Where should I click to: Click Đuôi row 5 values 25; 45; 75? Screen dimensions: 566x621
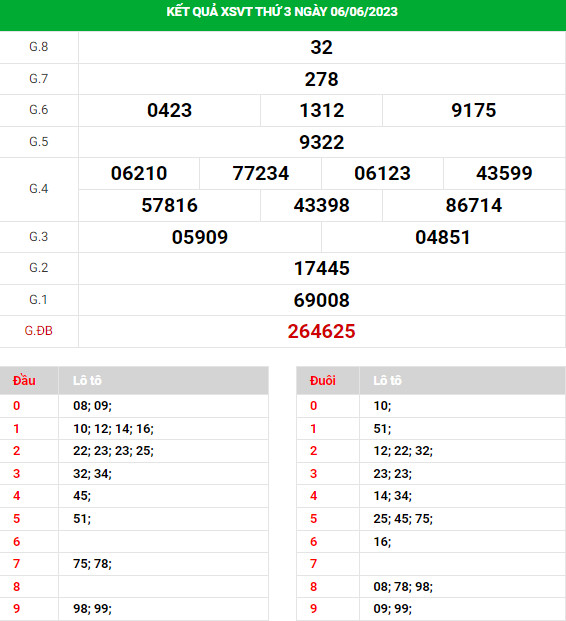[403, 519]
